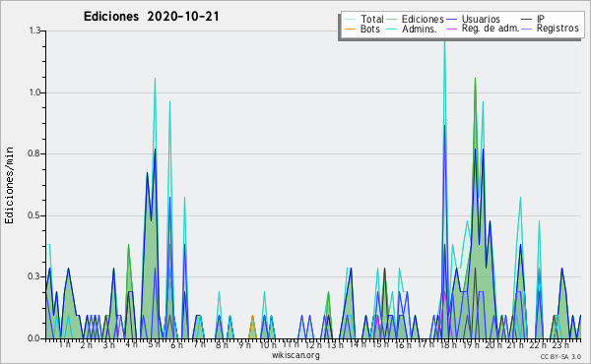This screenshot has width=591, height=364.
Task: Click the 10 h x-axis label
Action: coord(268,344)
